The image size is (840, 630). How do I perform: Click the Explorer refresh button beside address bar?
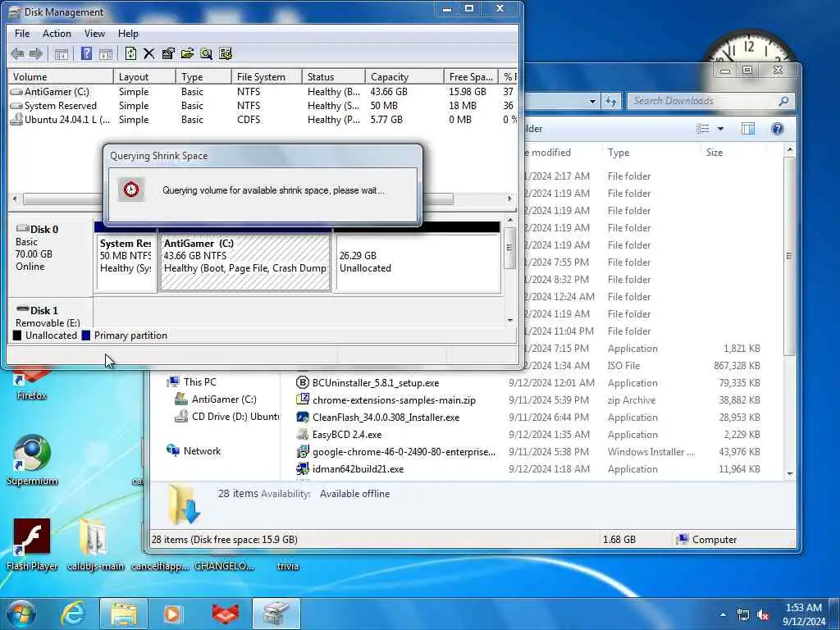(x=611, y=101)
